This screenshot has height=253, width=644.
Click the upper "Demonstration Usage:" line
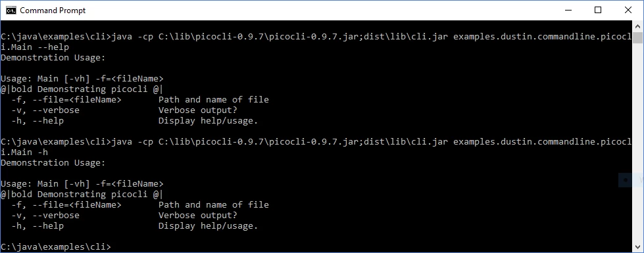[x=53, y=57]
